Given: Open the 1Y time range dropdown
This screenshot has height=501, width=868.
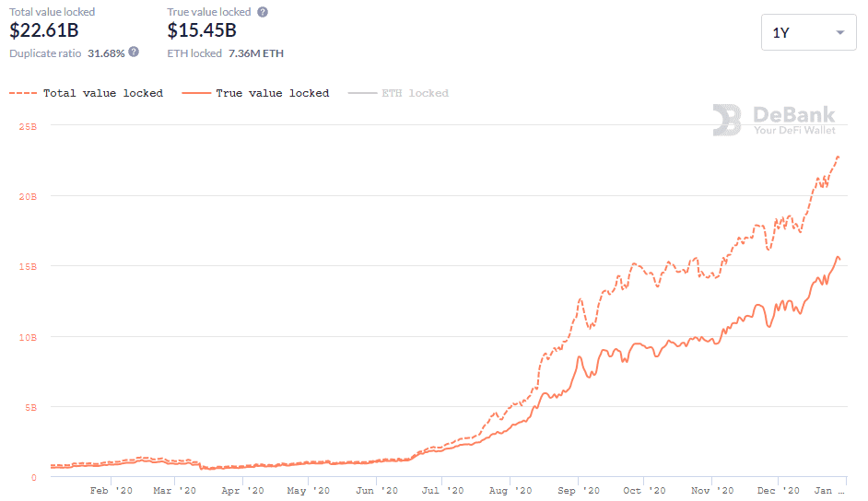Looking at the screenshot, I should tap(808, 32).
